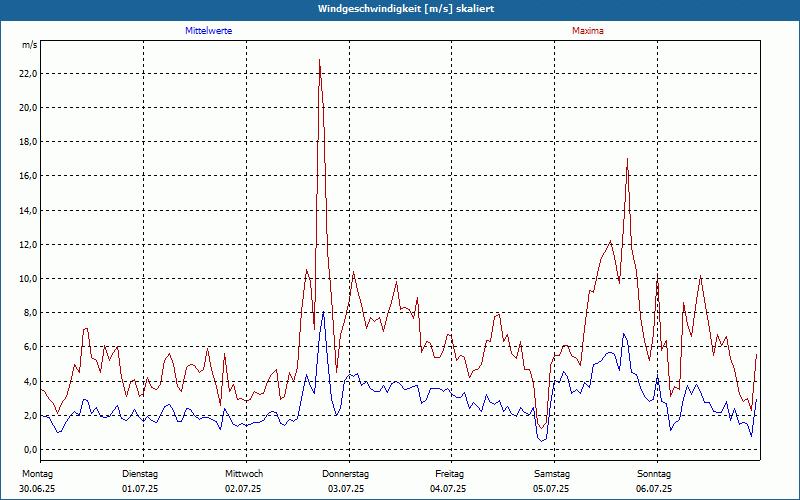This screenshot has width=800, height=500.
Task: Click the 'Mittwoch' day label
Action: 244,474
